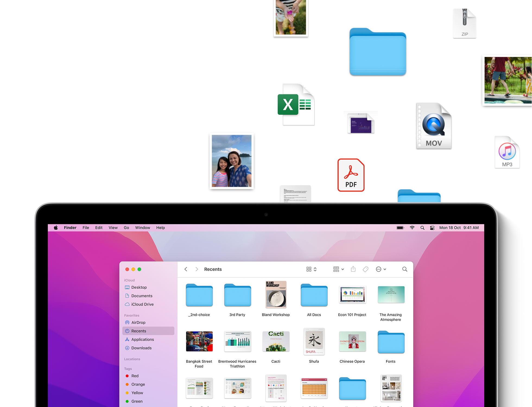This screenshot has width=532, height=407.
Task: Expand the Group By options dropdown
Action: [x=338, y=269]
